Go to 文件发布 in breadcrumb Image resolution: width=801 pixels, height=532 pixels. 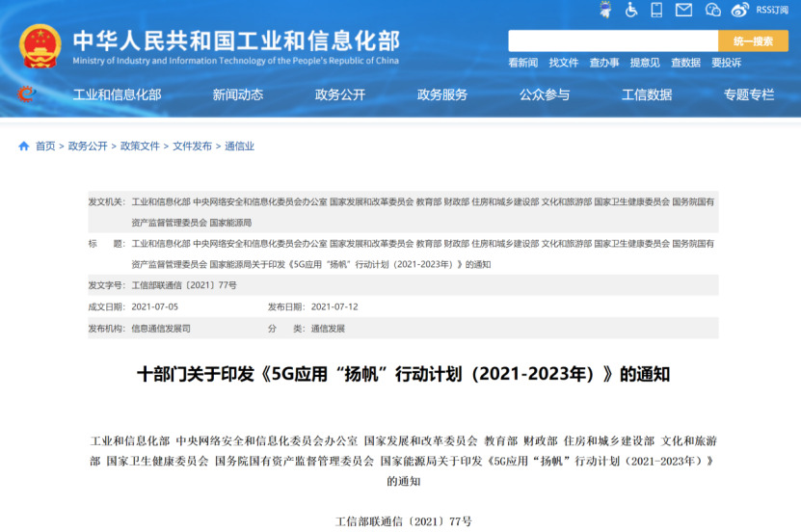click(192, 146)
